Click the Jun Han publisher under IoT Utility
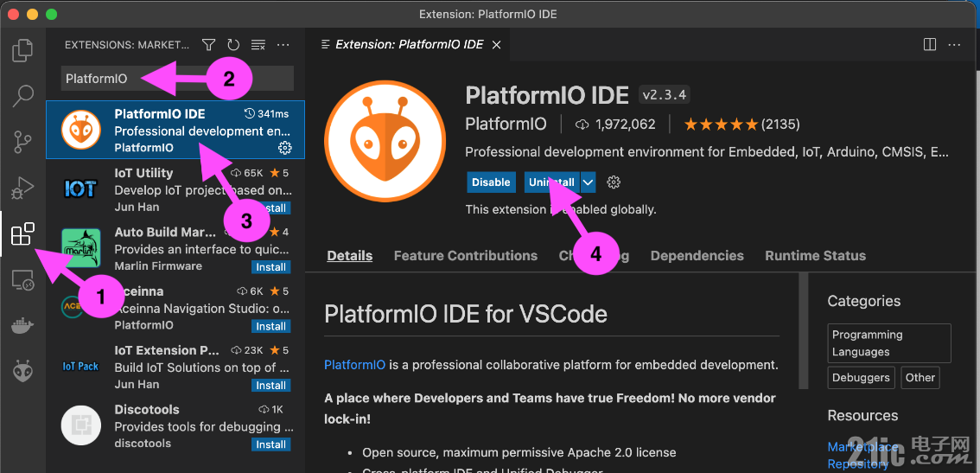The height and width of the screenshot is (473, 980). tap(137, 207)
